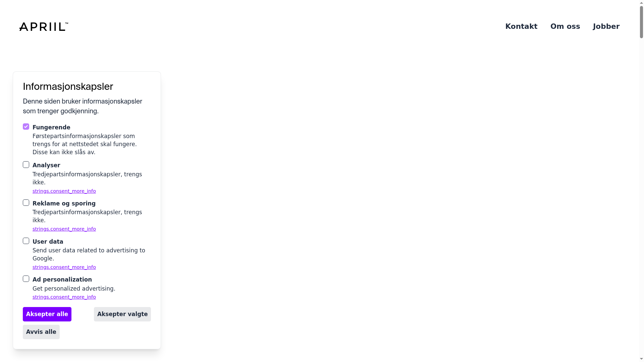Click Avvis alle to reject all cookies

(x=41, y=332)
